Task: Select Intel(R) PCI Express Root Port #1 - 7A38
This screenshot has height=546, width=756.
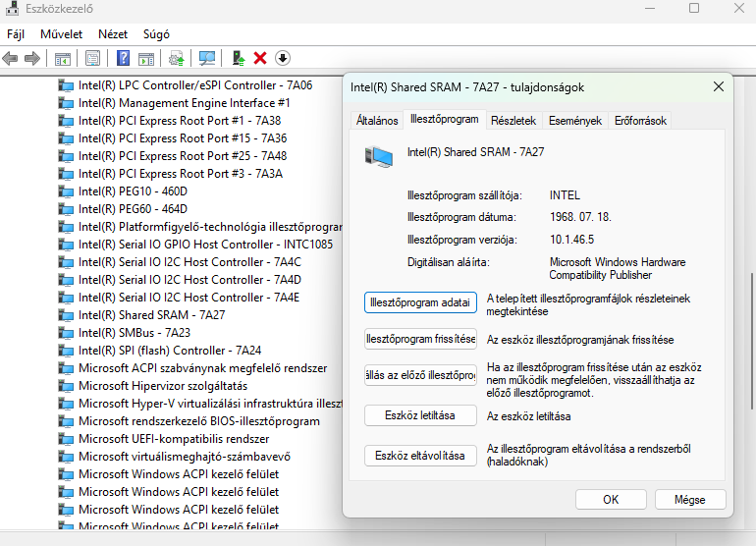Action: tap(180, 121)
